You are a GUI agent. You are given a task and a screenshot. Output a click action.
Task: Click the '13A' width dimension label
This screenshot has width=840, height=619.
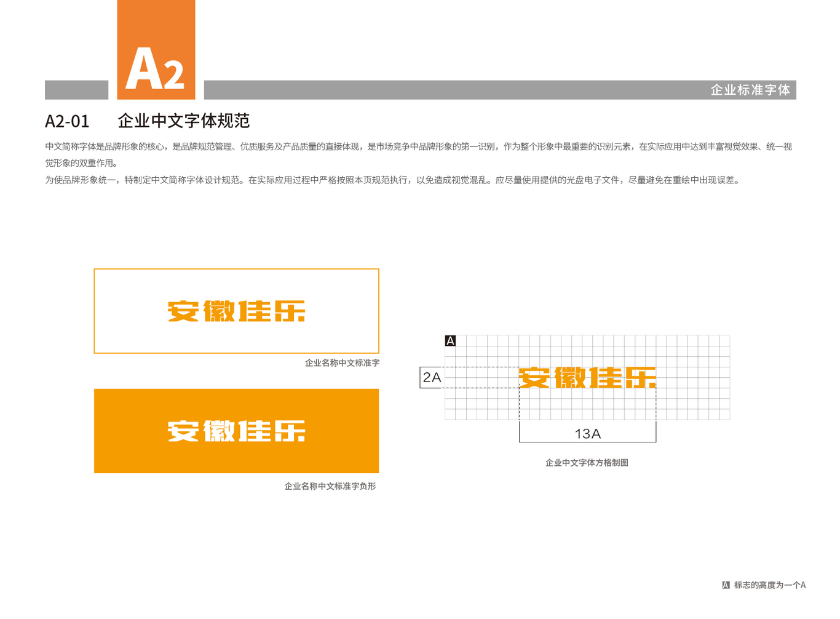click(587, 434)
